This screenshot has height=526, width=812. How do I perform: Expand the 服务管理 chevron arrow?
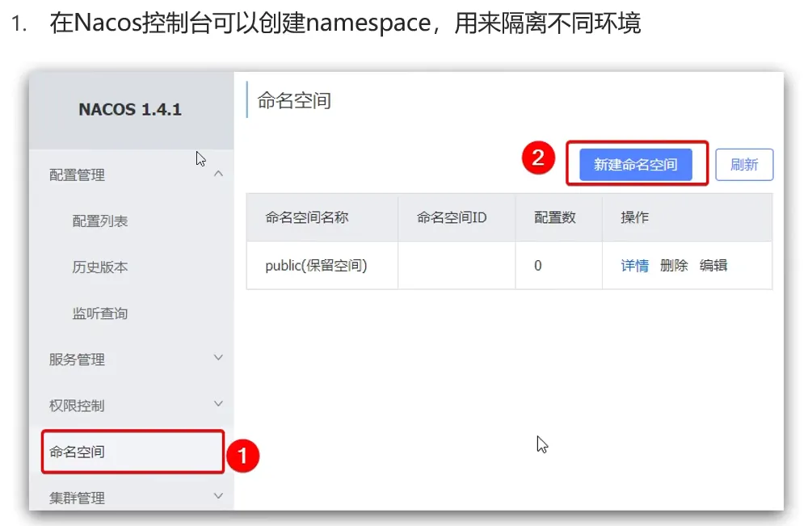(x=217, y=358)
